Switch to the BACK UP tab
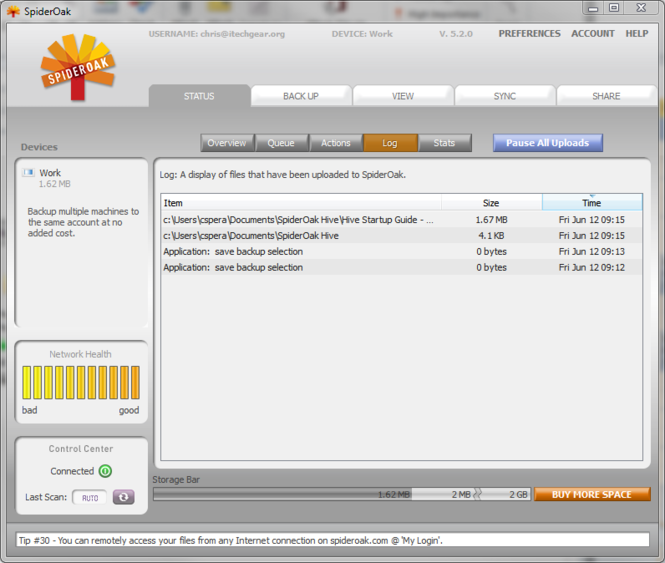This screenshot has height=563, width=665. click(301, 96)
